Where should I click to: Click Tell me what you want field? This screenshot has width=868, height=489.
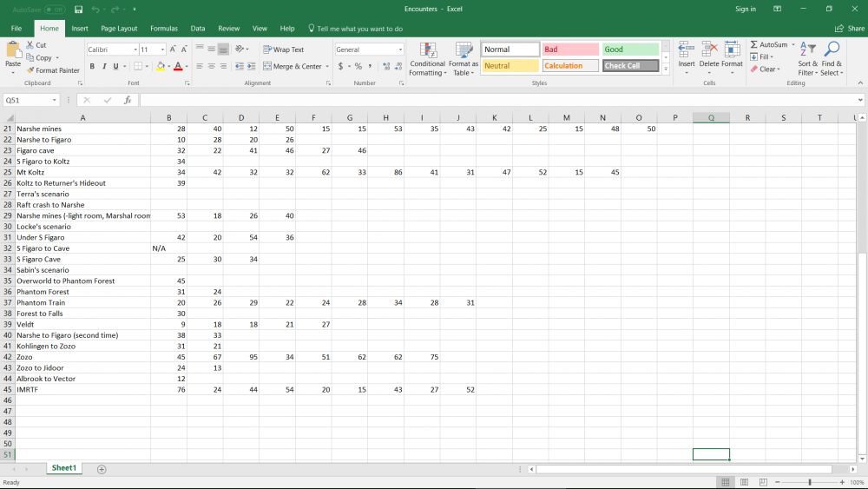[x=355, y=29]
